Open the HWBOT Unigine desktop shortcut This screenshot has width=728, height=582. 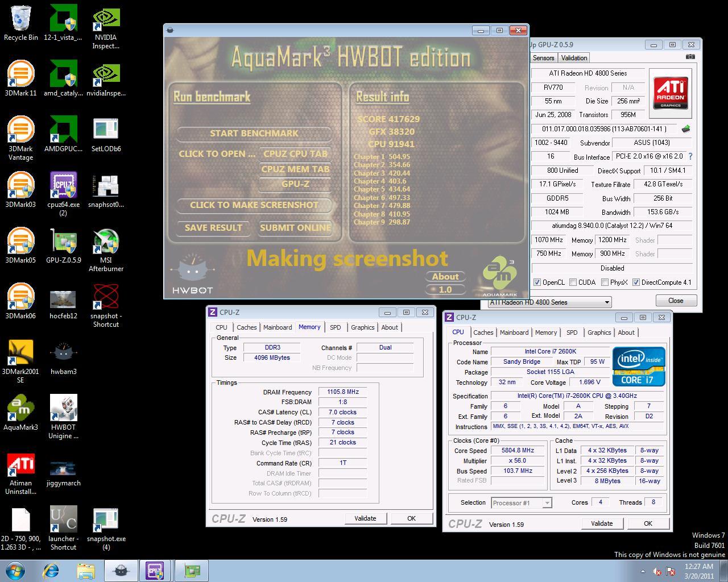coord(63,417)
